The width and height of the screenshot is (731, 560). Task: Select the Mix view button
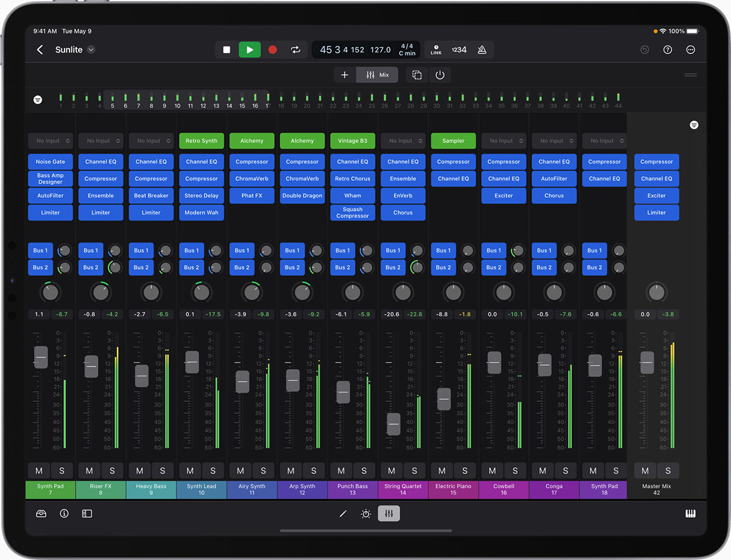(x=377, y=75)
